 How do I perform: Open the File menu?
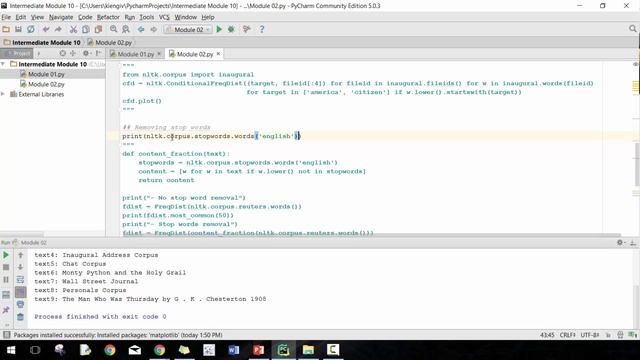(6, 17)
